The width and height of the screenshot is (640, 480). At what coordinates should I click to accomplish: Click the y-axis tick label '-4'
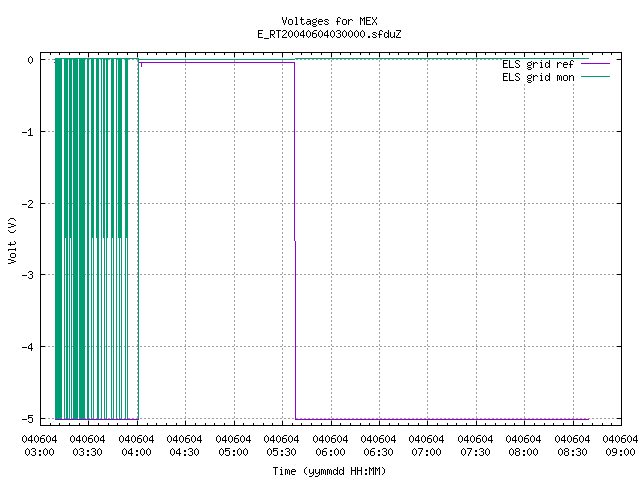[28, 347]
